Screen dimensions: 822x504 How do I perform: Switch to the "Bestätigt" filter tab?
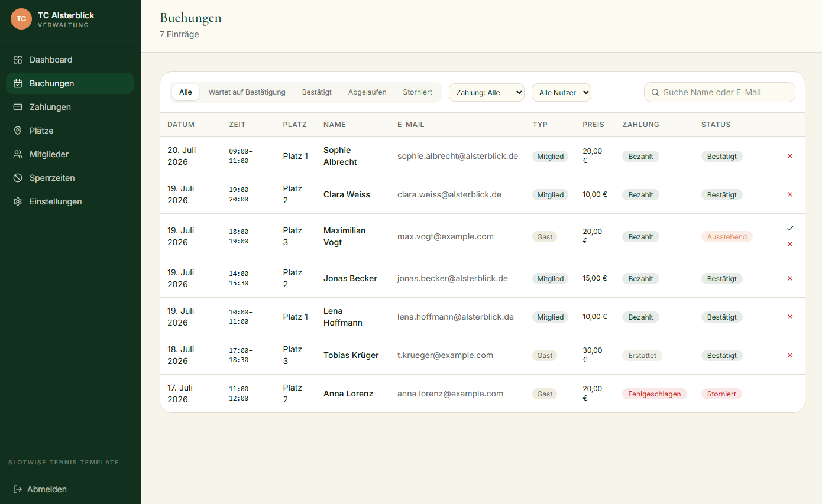tap(316, 92)
